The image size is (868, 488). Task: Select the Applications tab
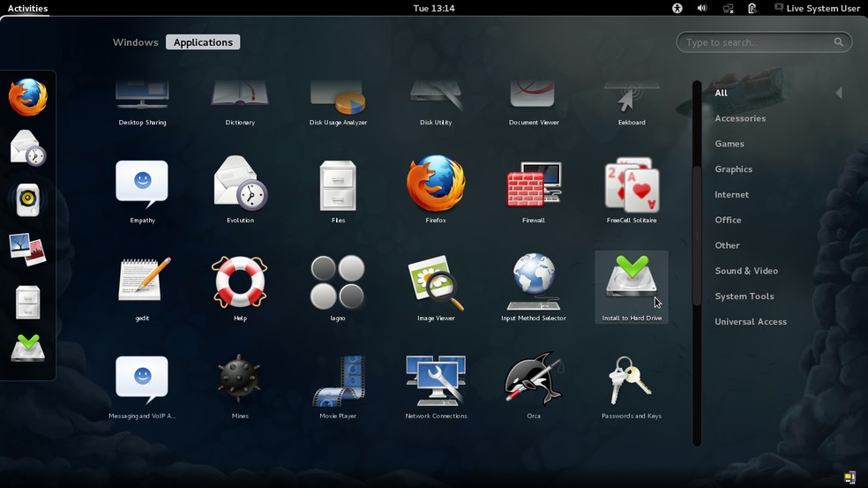203,42
